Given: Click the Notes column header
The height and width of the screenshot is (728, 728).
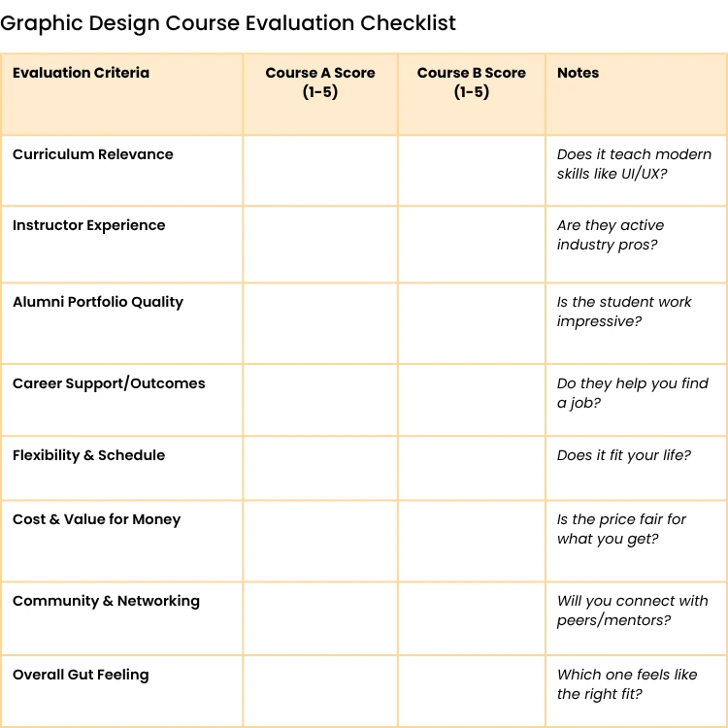Looking at the screenshot, I should [x=579, y=73].
